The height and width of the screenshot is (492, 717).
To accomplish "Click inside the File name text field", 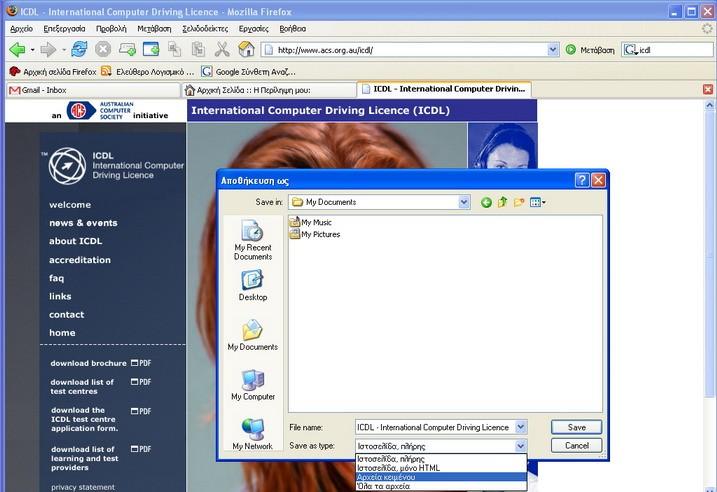I will [435, 427].
